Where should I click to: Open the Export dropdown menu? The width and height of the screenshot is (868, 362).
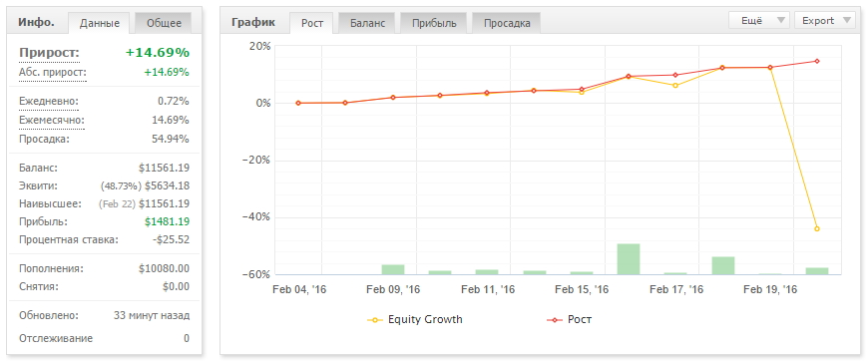tap(825, 21)
